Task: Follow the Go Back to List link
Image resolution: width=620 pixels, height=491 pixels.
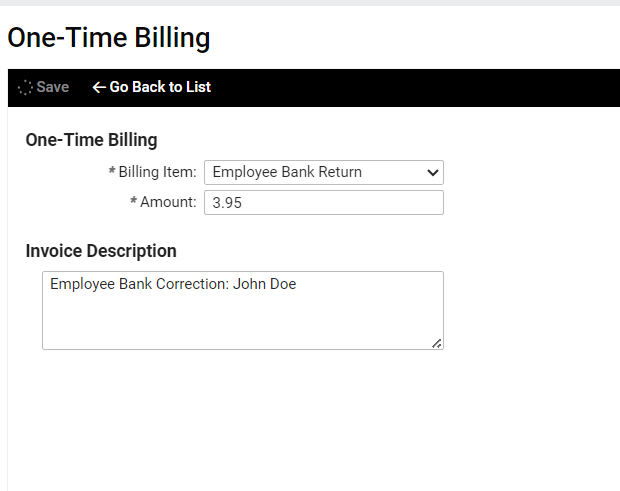Action: [x=151, y=87]
